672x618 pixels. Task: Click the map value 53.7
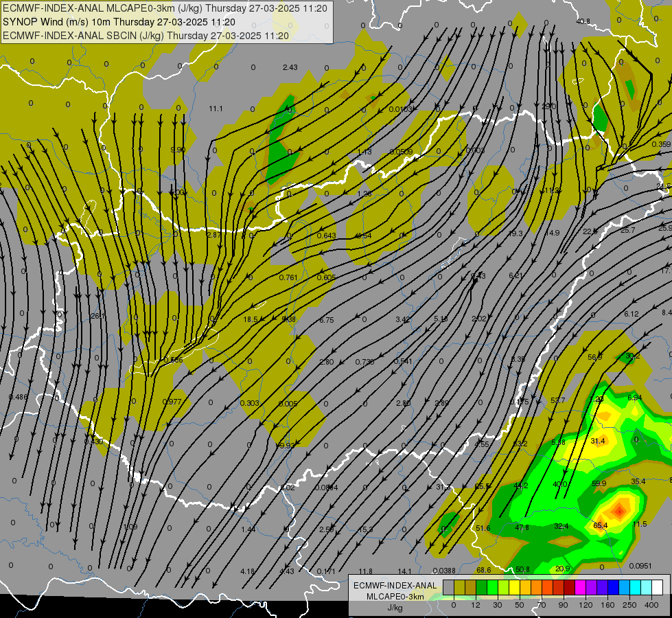(558, 400)
